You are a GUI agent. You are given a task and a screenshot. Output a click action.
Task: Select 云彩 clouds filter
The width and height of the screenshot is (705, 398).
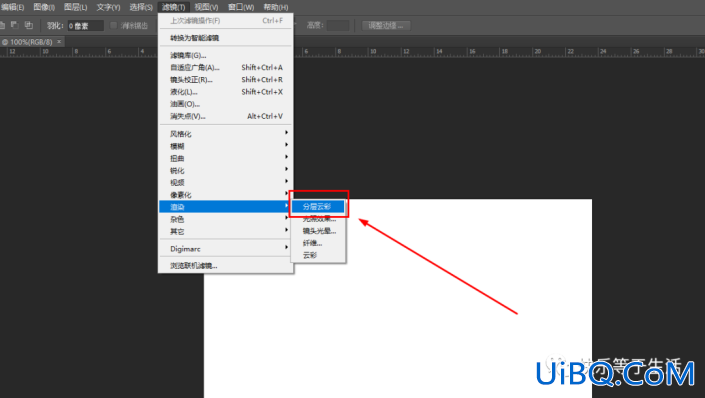coord(318,255)
